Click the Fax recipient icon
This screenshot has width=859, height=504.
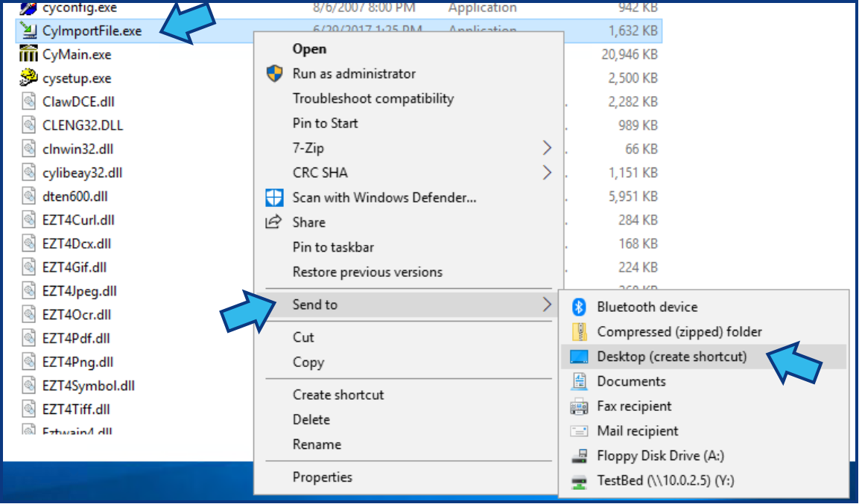pyautogui.click(x=579, y=406)
